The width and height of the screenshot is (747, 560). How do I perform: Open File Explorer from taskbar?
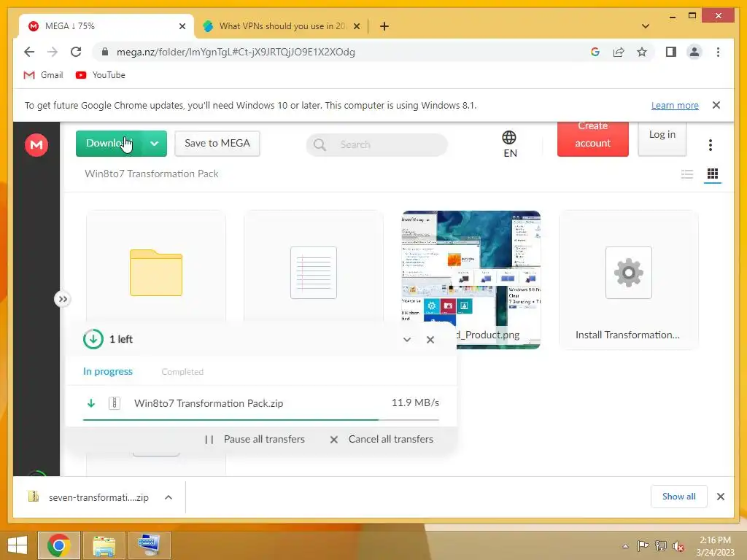(104, 545)
